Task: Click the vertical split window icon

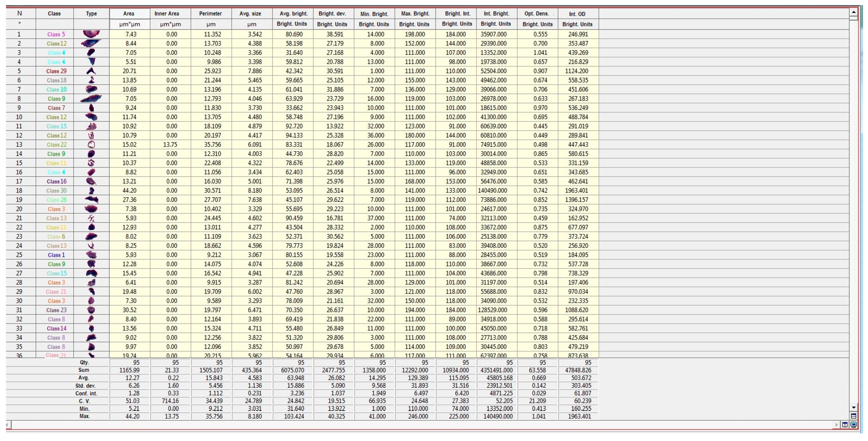Action: [x=845, y=424]
